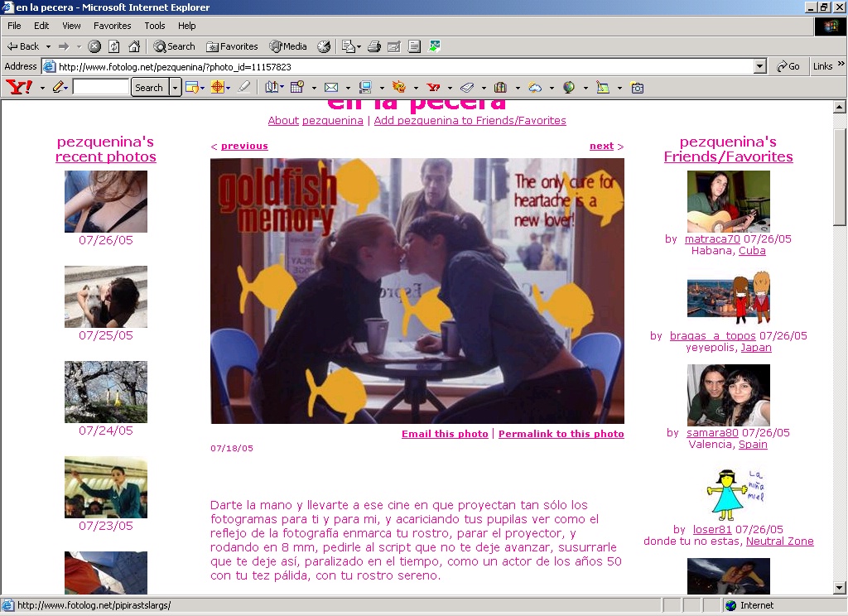Viewport: 848px width, 616px height.
Task: Open the Edit menu
Action: click(x=41, y=26)
